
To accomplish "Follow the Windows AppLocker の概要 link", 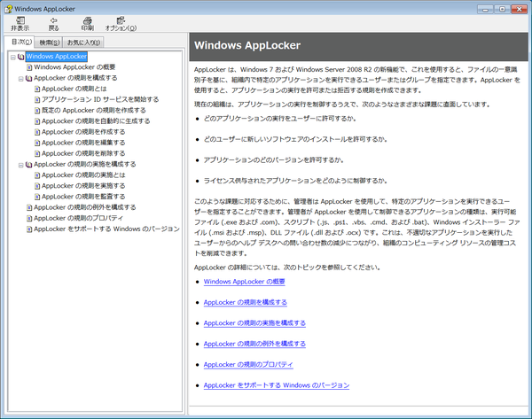I will (245, 282).
